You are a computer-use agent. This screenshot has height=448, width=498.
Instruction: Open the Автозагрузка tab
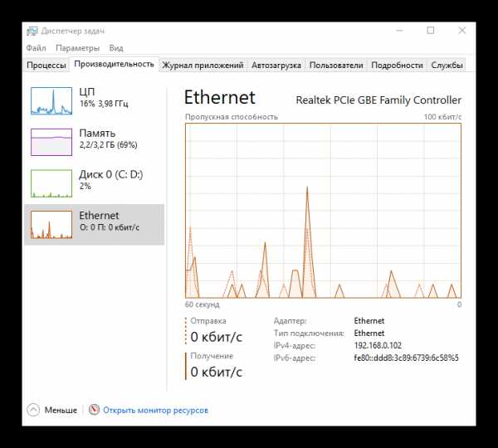pos(276,65)
